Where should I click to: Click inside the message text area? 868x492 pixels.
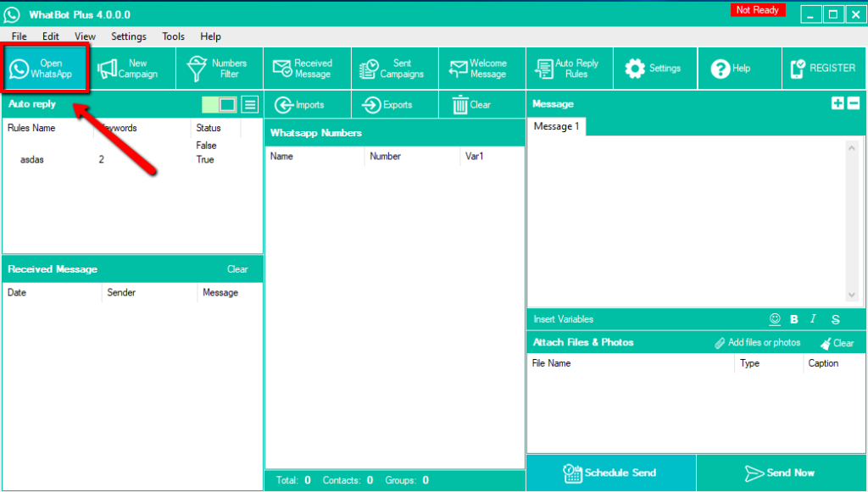click(685, 220)
